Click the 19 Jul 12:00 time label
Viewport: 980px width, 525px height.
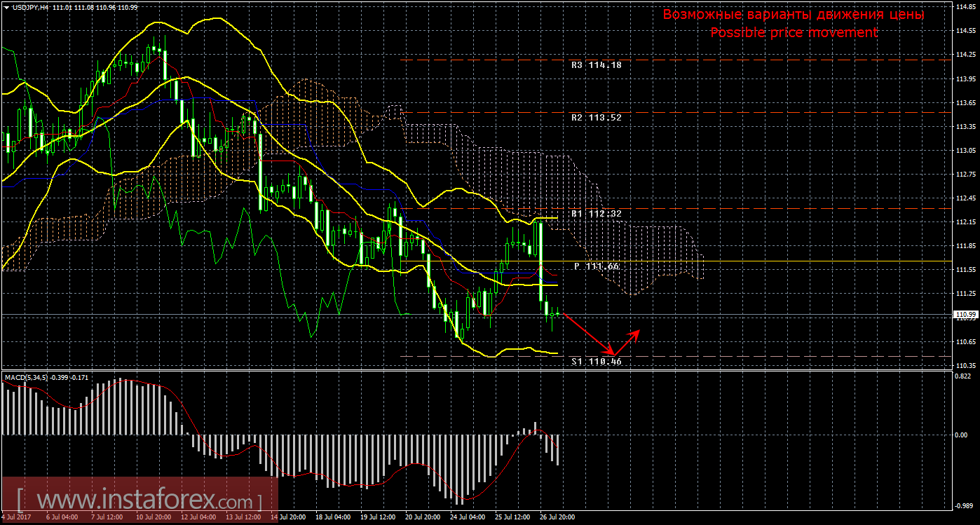(x=379, y=517)
